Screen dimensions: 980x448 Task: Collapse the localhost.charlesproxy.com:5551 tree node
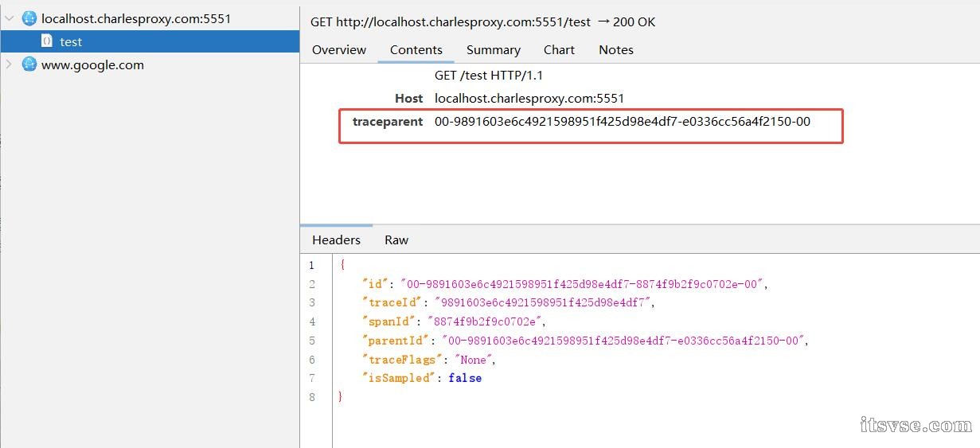coord(10,18)
